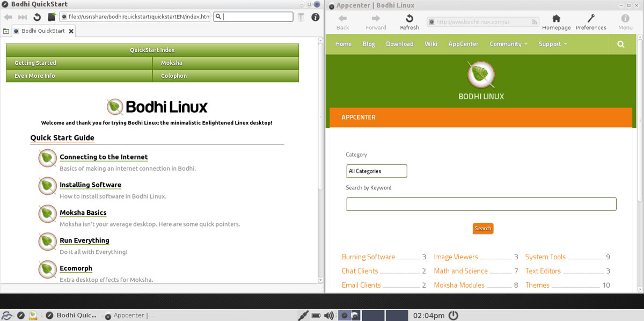Open the All Categories dropdown
The height and width of the screenshot is (321, 644).
(x=377, y=171)
